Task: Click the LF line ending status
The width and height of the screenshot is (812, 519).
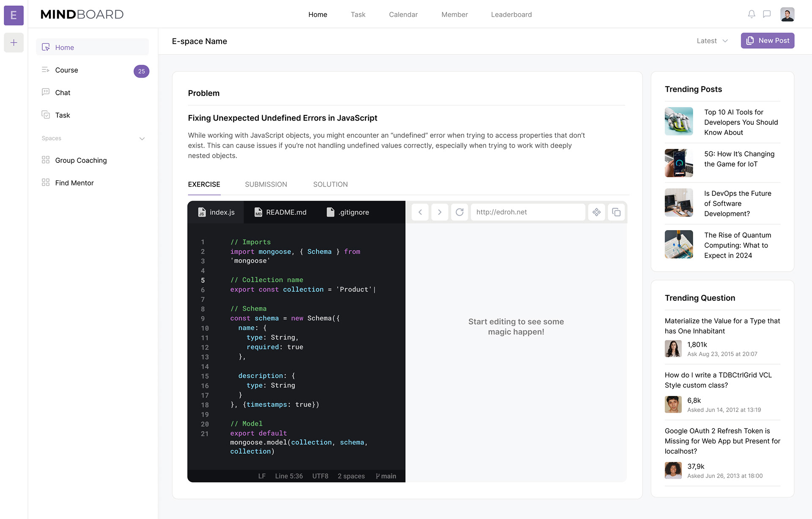Action: [262, 476]
